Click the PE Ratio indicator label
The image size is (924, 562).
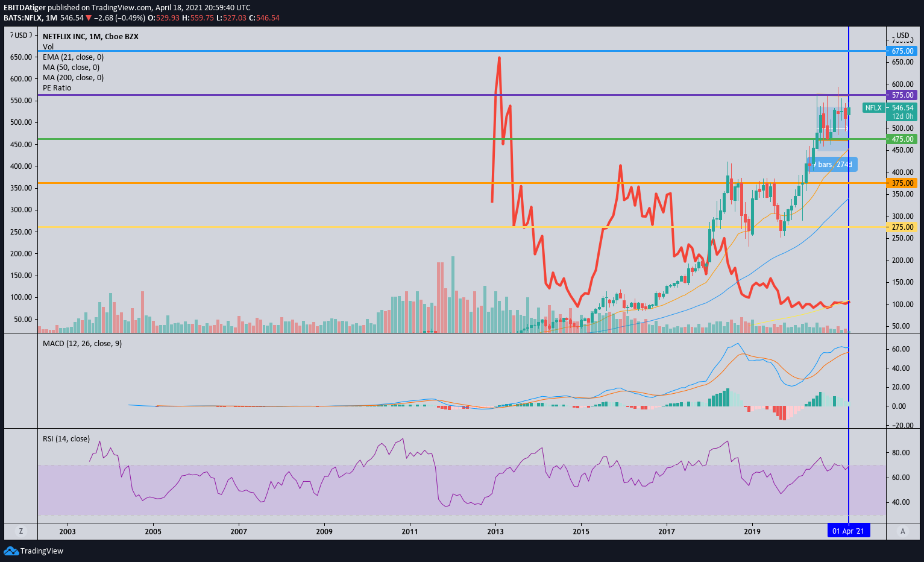[x=57, y=88]
